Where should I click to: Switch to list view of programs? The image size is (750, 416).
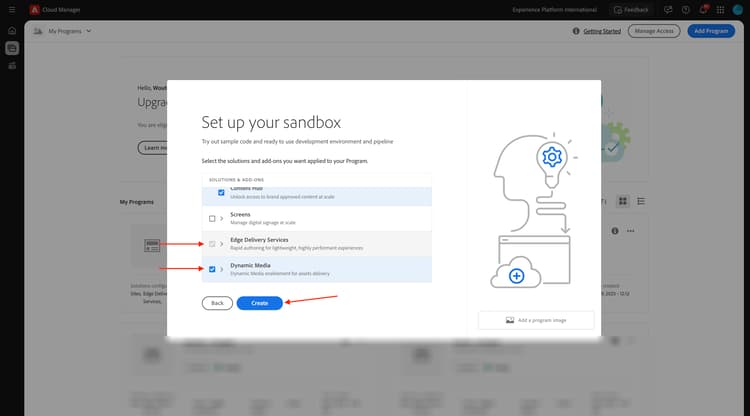[641, 201]
